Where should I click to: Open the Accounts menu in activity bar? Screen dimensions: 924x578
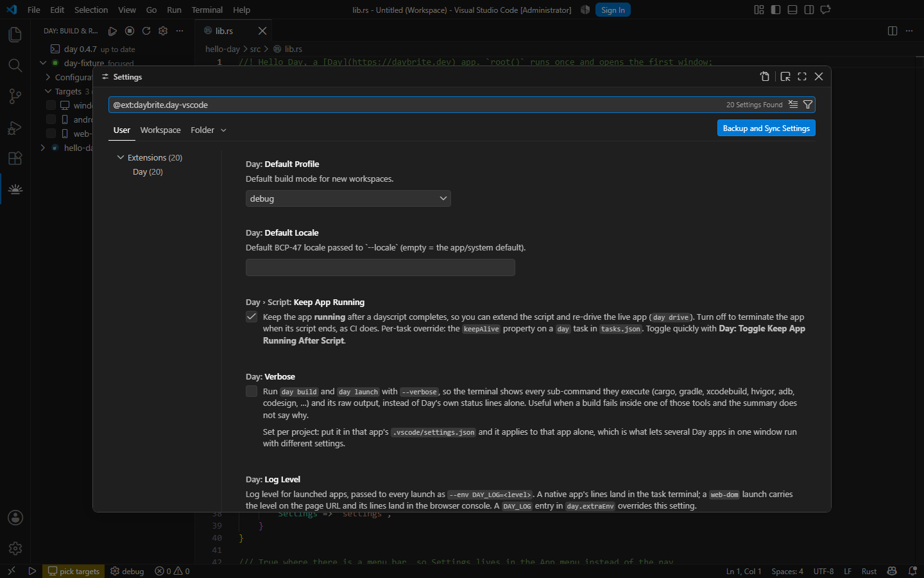(15, 518)
